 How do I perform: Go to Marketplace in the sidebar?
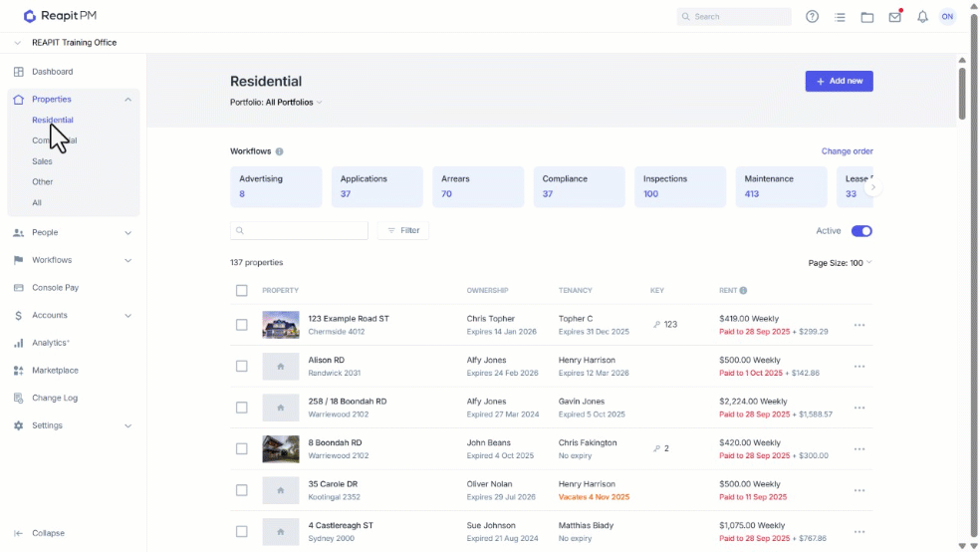[x=55, y=370]
